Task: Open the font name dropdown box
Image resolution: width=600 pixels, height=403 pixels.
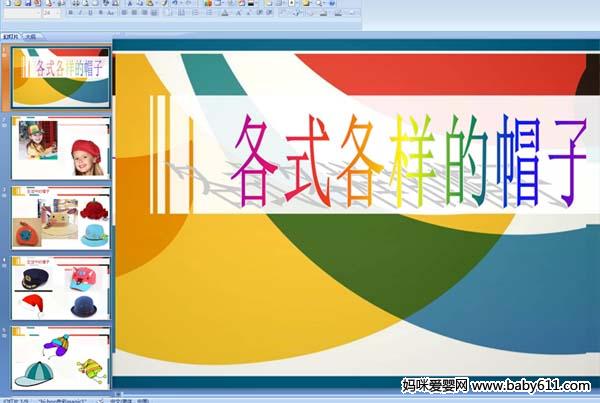Action: point(20,14)
